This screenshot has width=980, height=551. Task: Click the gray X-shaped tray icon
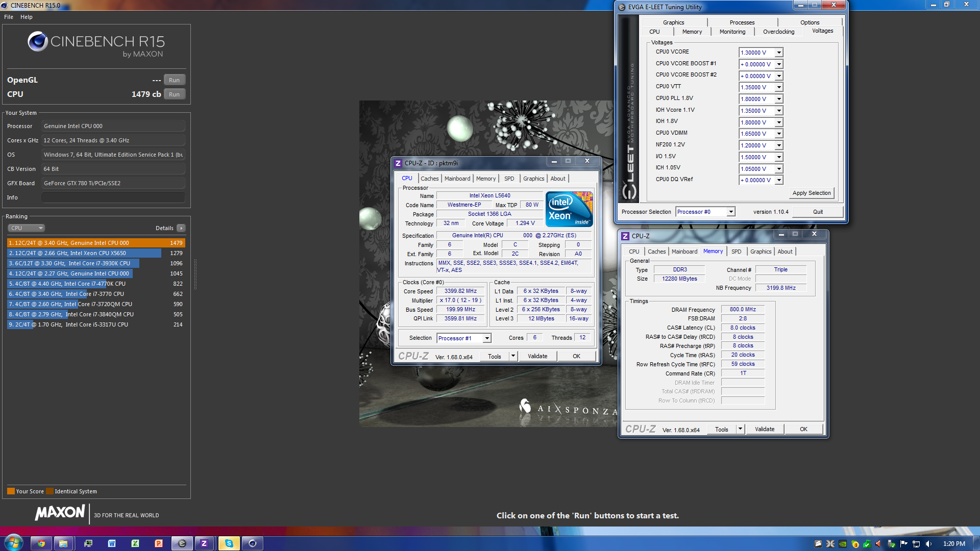click(x=830, y=544)
